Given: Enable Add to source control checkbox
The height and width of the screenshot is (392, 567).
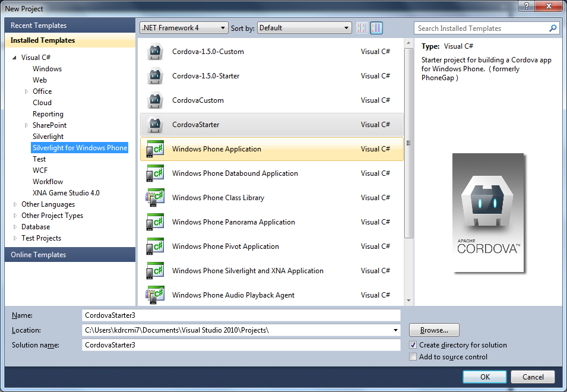Looking at the screenshot, I should pos(413,357).
